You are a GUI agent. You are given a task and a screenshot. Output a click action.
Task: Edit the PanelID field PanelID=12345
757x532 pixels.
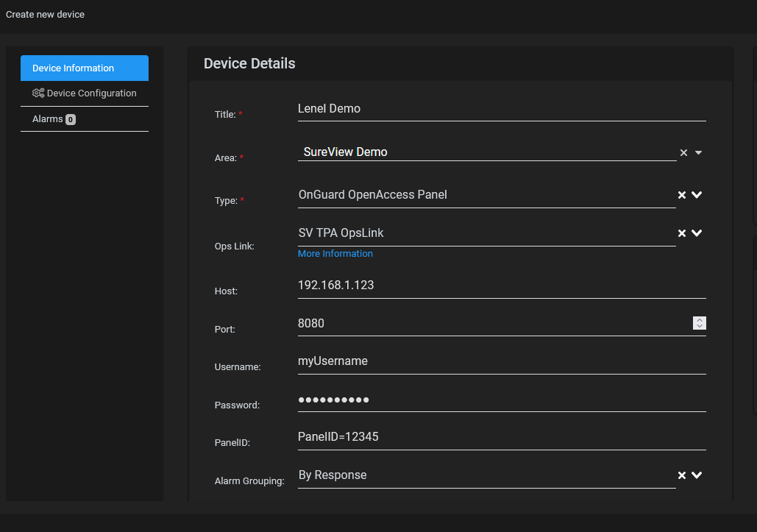point(502,437)
